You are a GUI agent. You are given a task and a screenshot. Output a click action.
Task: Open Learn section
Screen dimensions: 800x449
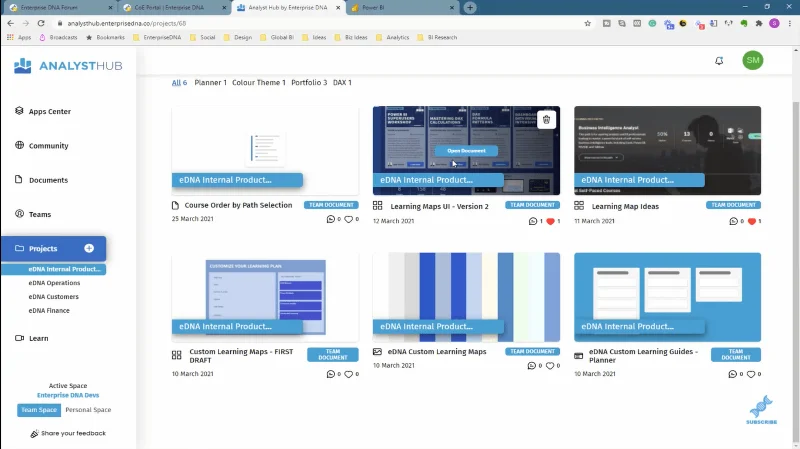32,338
